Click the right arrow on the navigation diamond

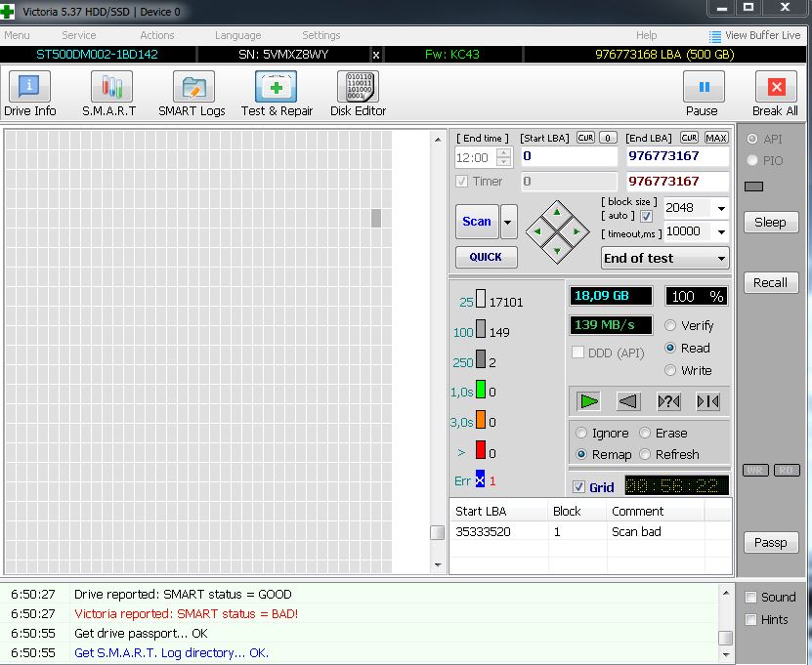(577, 231)
